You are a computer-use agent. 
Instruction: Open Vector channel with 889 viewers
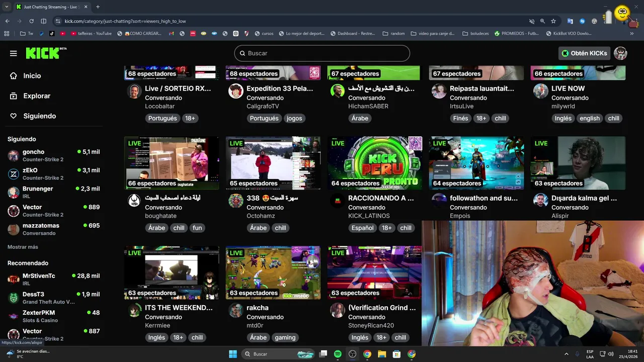pyautogui.click(x=54, y=211)
